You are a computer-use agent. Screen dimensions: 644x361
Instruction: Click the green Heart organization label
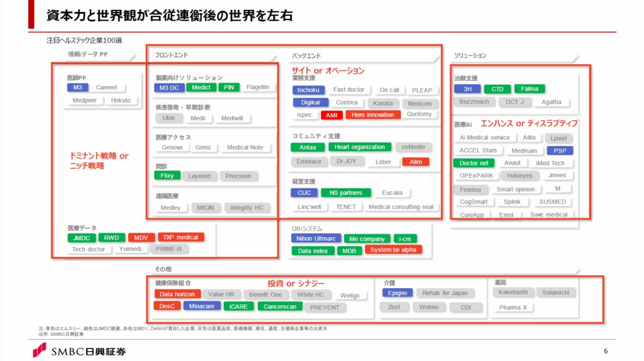coord(359,147)
